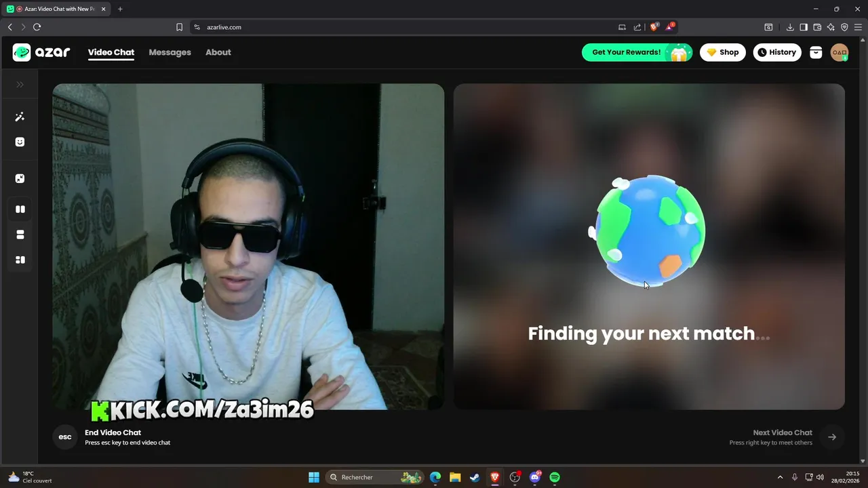Click the system tray volume speaker icon

coord(821,477)
